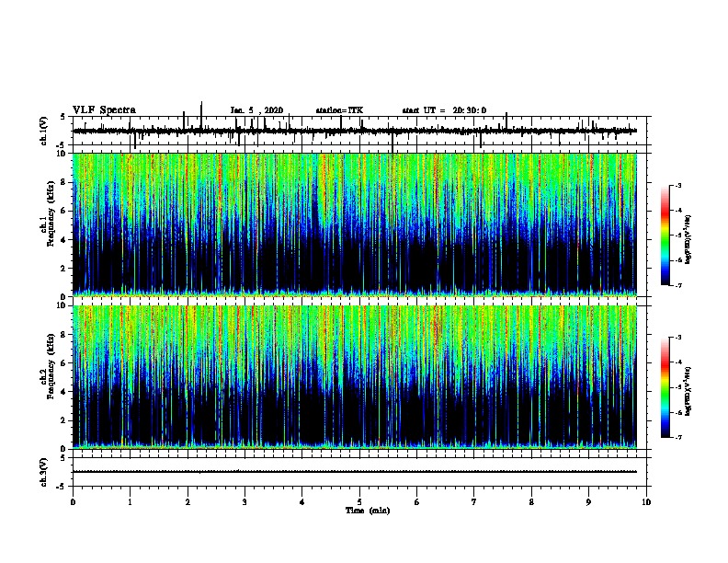Click the time axis tick label "10"

pos(646,502)
